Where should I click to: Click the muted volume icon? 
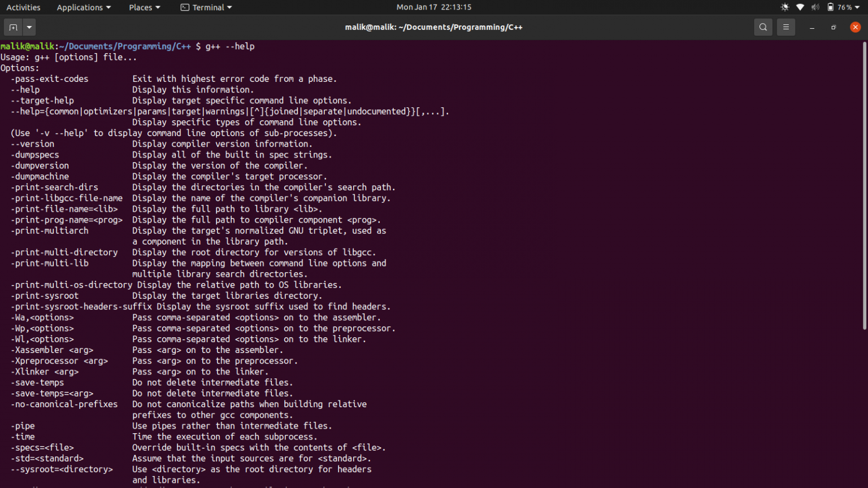(x=815, y=7)
